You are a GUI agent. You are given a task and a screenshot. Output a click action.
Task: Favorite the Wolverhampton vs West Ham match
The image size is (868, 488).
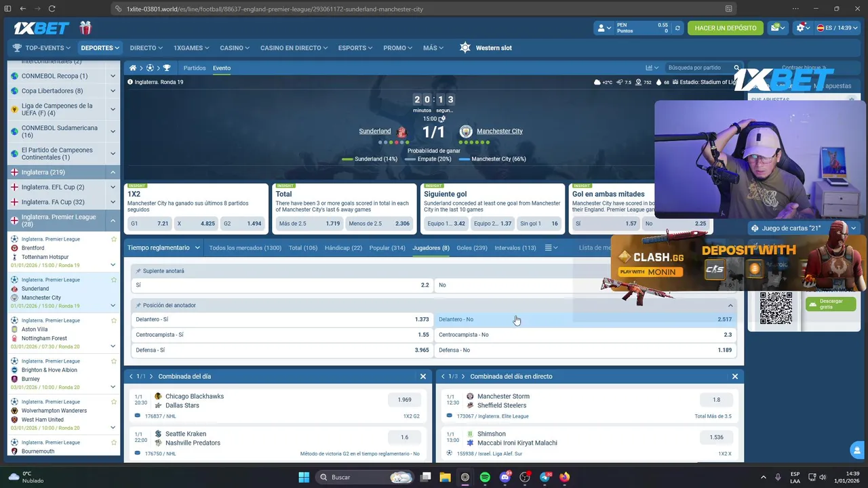114,402
